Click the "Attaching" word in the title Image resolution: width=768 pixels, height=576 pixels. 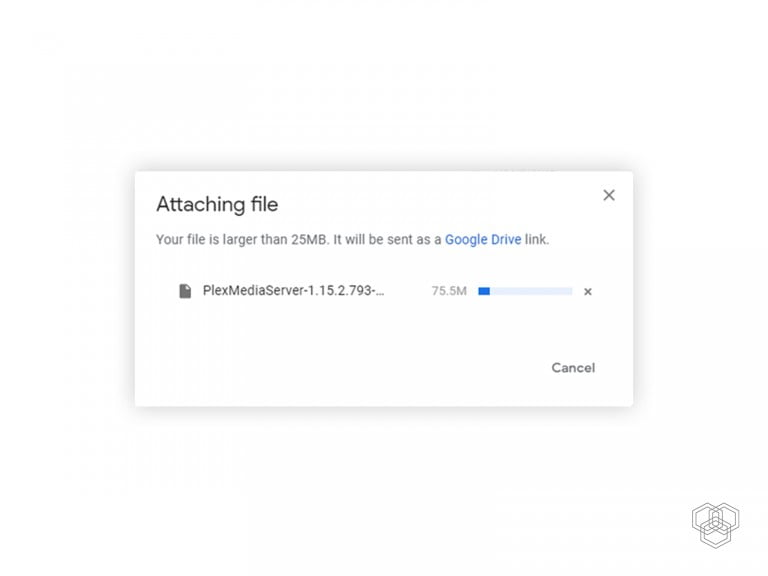click(x=200, y=205)
